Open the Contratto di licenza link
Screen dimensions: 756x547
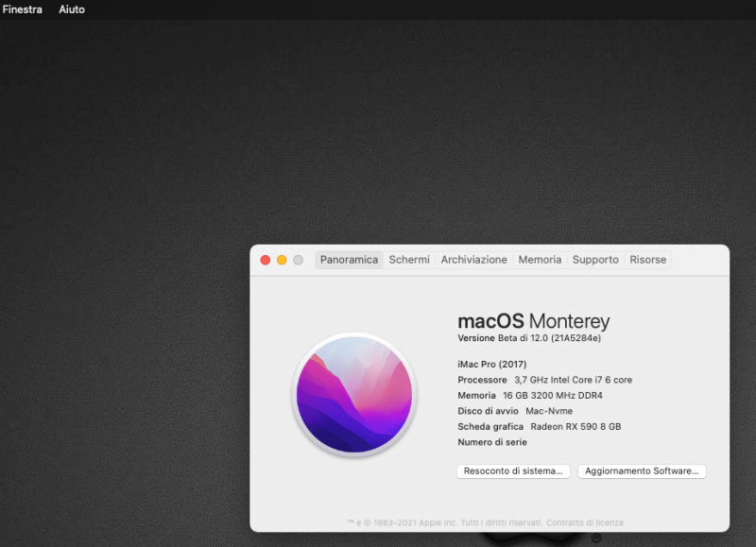click(585, 522)
